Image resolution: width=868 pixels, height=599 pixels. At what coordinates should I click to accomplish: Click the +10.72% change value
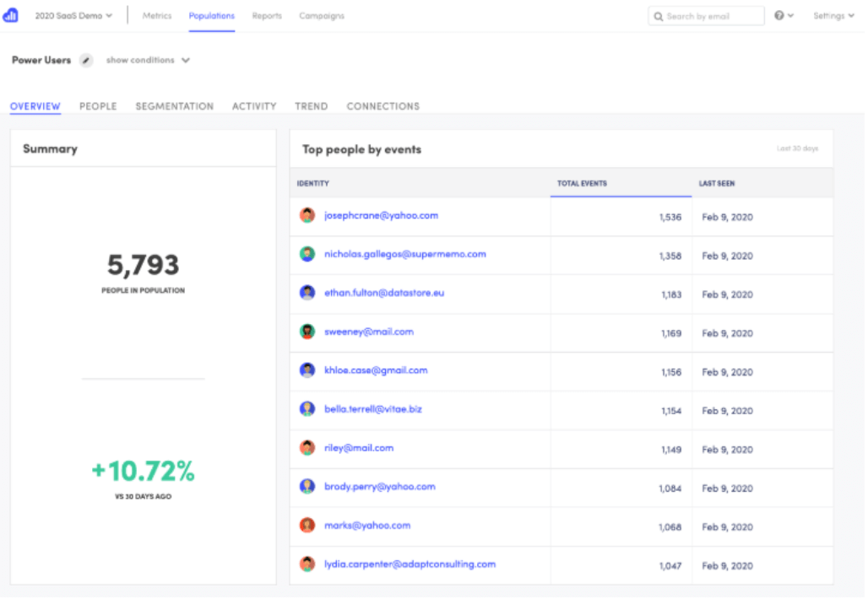(144, 472)
